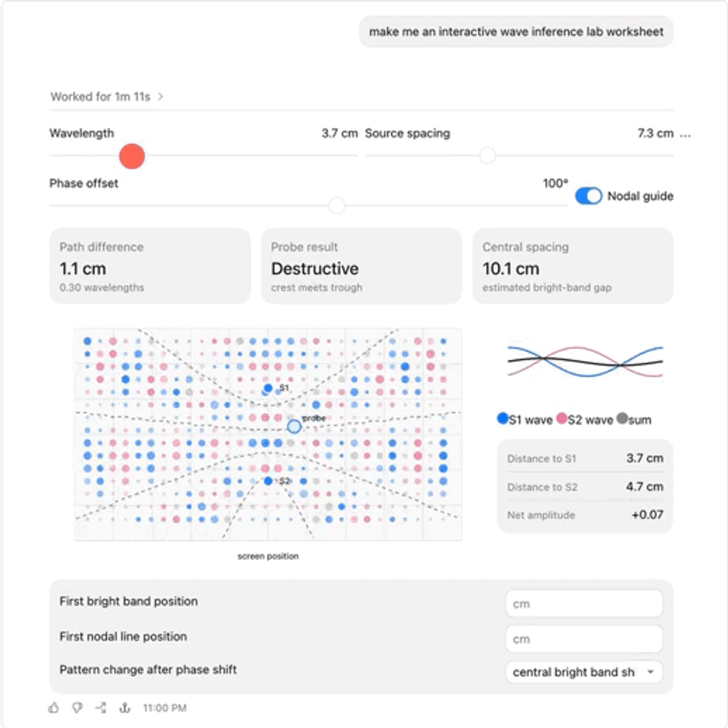This screenshot has width=728, height=728.
Task: Click the Path difference card
Action: click(150, 266)
